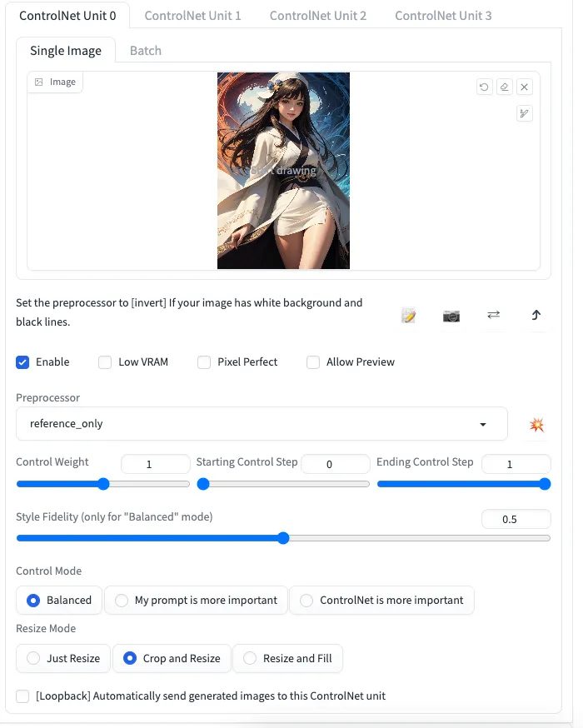
Task: Open the Batch tab
Action: pos(145,51)
